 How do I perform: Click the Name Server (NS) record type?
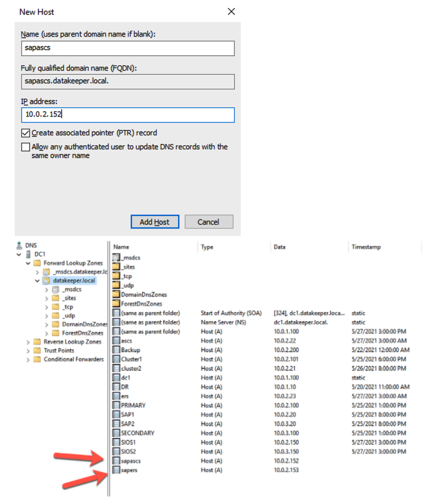click(223, 322)
